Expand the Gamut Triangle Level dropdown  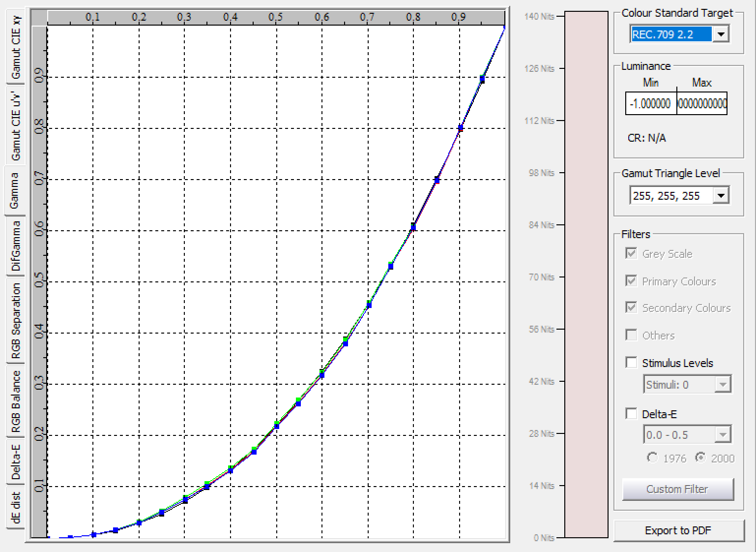coord(721,196)
